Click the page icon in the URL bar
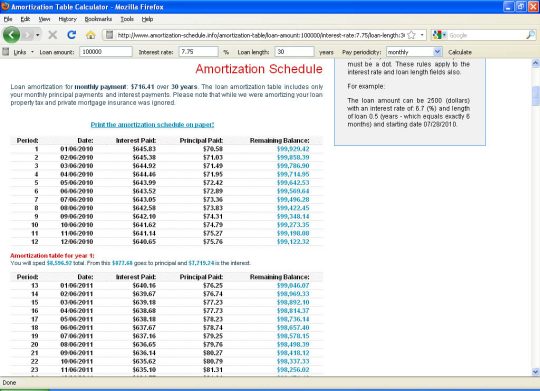Viewport: 540px width, 391px height. tap(110, 35)
